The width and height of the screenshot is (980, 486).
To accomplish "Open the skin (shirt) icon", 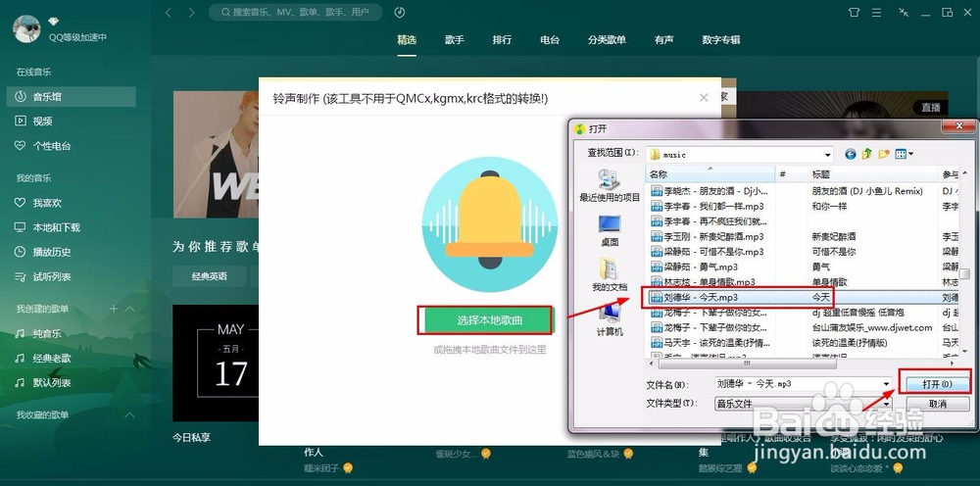I will tap(854, 13).
